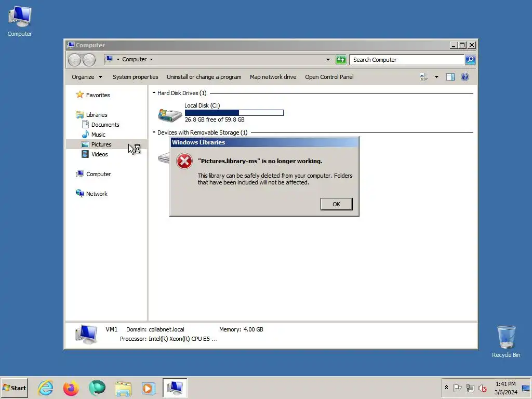This screenshot has height=399, width=532.
Task: Show hidden tray icons arrow
Action: (x=446, y=388)
